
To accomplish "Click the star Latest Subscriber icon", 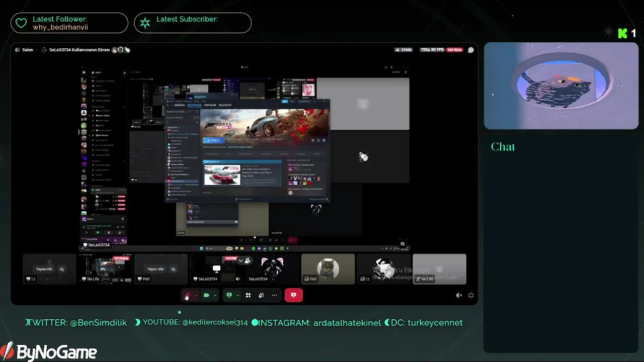I will point(145,23).
